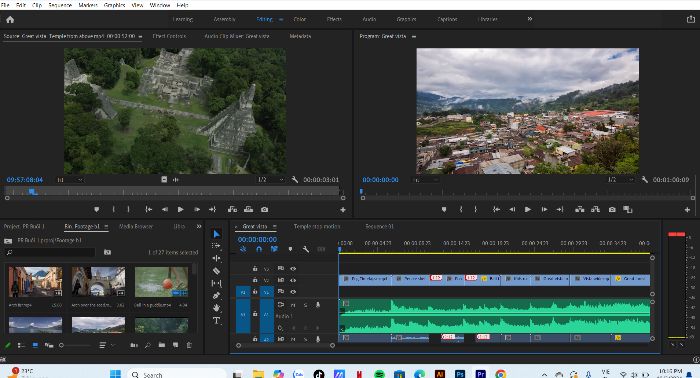This screenshot has width=700, height=378.
Task: Click New Bin folder icon in project panel
Action: coord(162,345)
